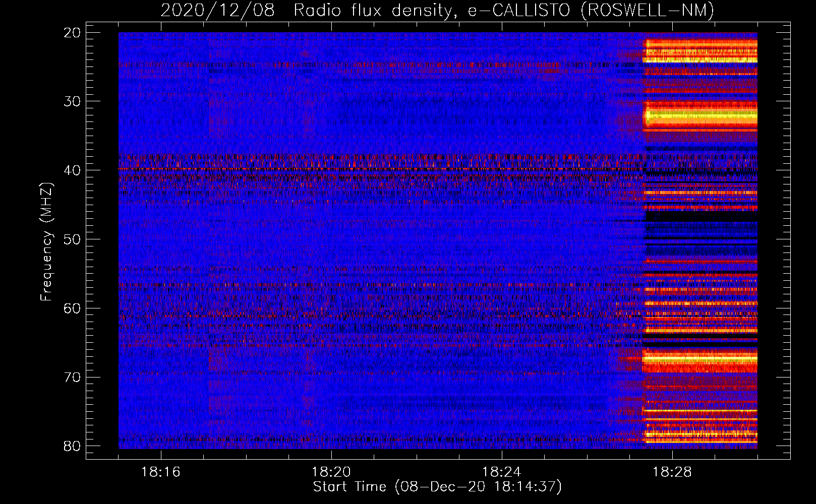
Task: Click the 'Frequency (MHZ)' axis label
Action: (x=46, y=242)
